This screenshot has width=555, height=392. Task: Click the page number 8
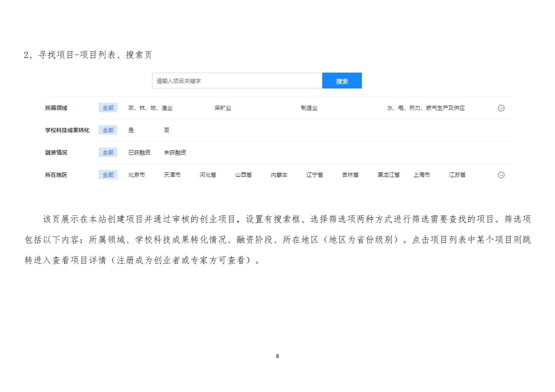tap(278, 356)
